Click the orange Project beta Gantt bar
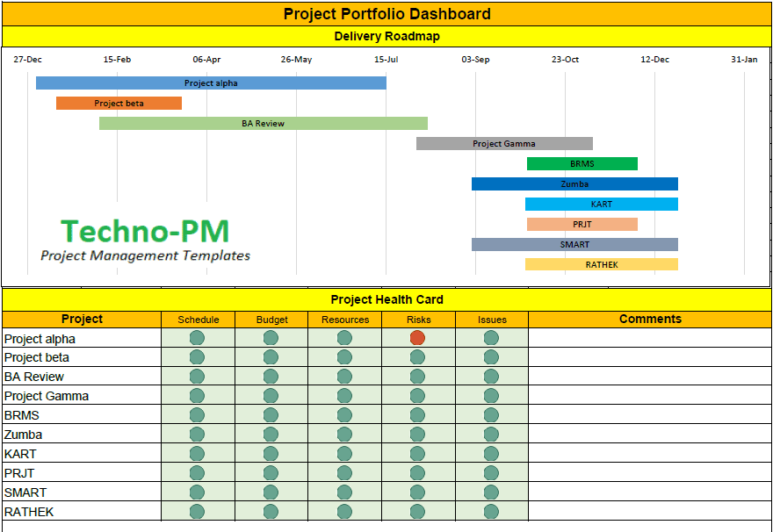This screenshot has width=773, height=532. click(x=119, y=104)
